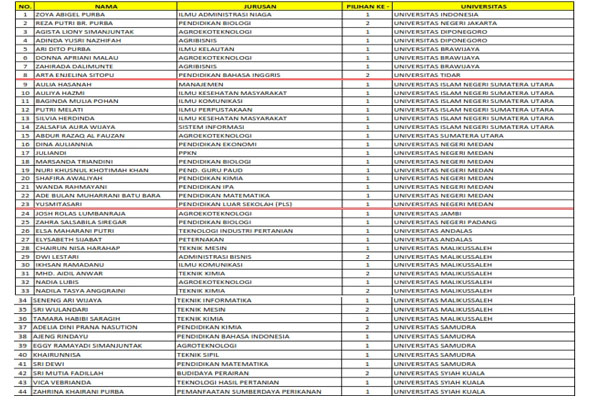Select the name BAGINDA MULIA POHAN
The height and width of the screenshot is (400, 600).
pyautogui.click(x=77, y=101)
